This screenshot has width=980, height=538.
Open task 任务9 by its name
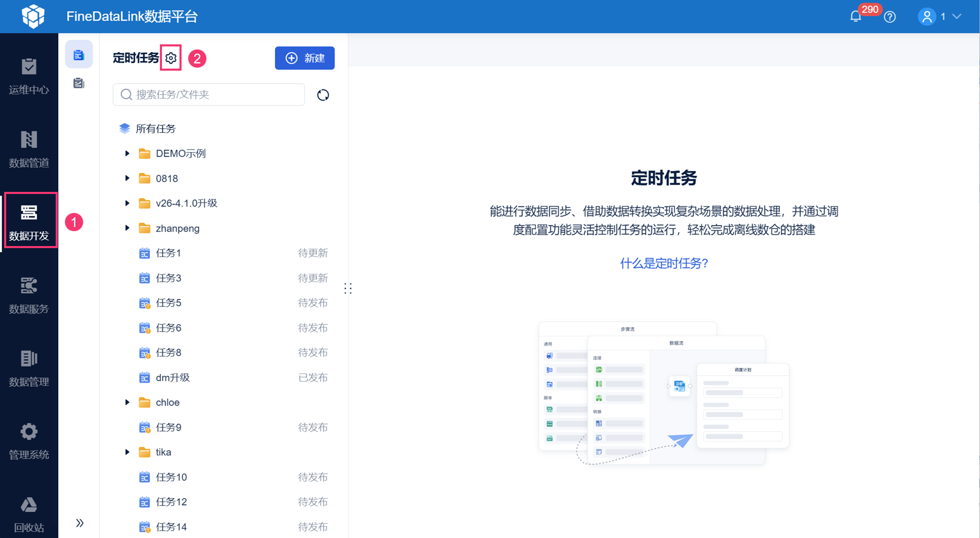pyautogui.click(x=169, y=428)
